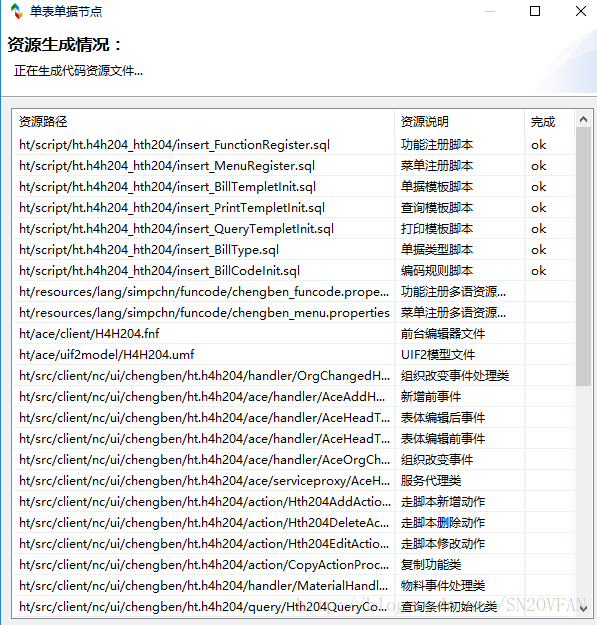Select the insert_BillType.sql path
Image resolution: width=597 pixels, height=625 pixels.
click(149, 250)
